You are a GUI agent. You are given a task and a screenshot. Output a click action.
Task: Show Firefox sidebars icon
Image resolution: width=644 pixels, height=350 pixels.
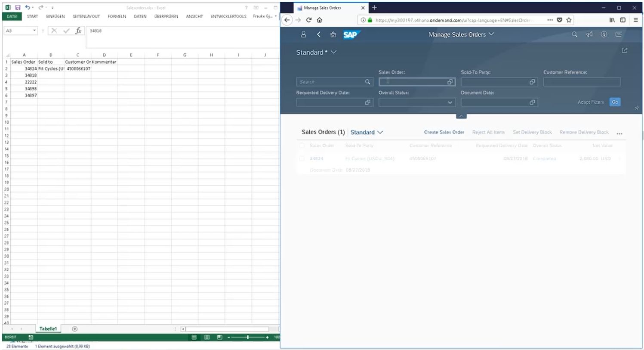pyautogui.click(x=622, y=20)
